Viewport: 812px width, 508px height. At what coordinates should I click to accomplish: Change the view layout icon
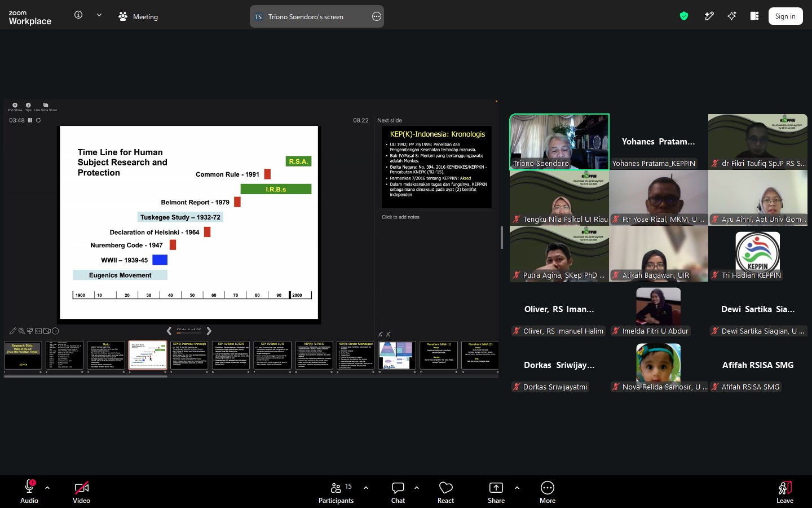[x=754, y=16]
